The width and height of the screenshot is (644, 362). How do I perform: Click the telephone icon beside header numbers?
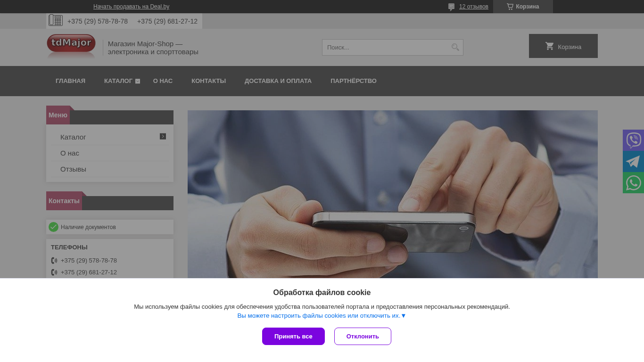[x=56, y=20]
